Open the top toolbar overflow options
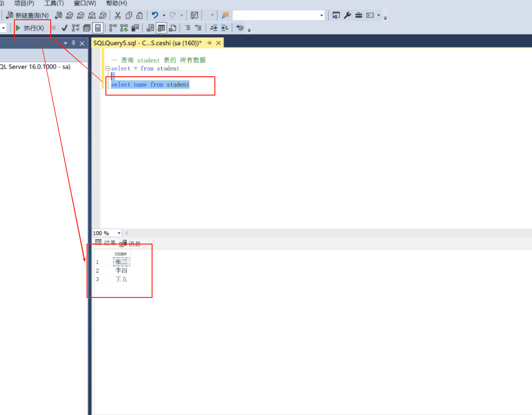 pos(385,17)
